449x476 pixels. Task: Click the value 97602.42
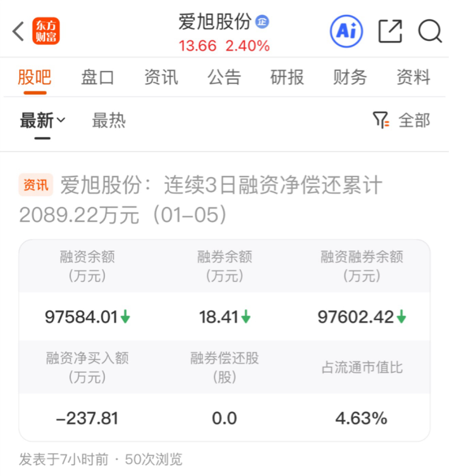[x=356, y=317]
